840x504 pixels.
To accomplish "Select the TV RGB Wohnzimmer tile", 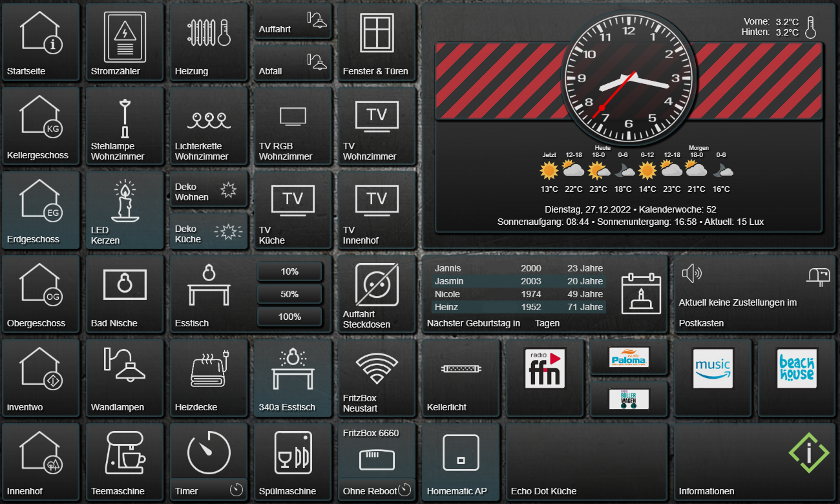I will coord(293,126).
